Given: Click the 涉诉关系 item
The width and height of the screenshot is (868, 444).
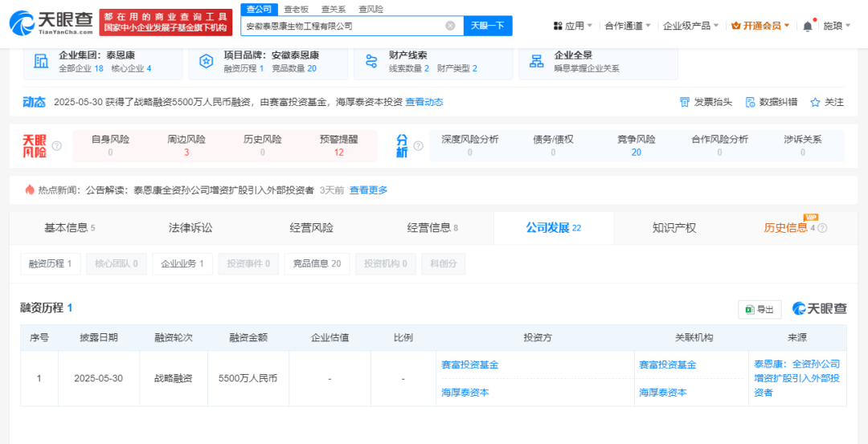Looking at the screenshot, I should tap(803, 145).
